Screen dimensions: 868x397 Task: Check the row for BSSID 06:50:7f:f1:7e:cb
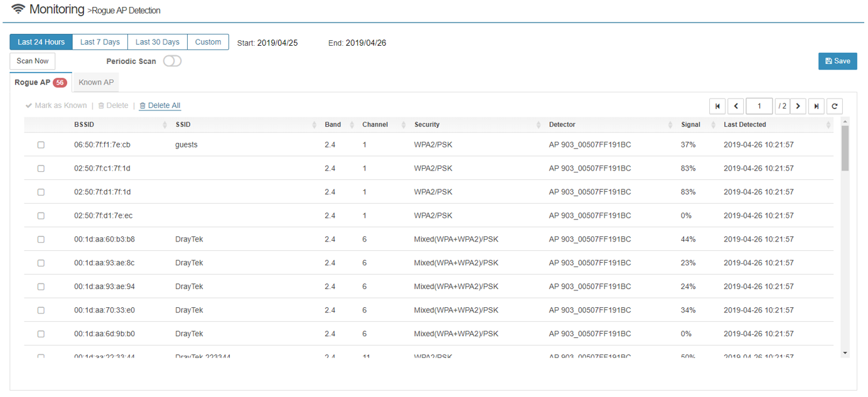[41, 145]
